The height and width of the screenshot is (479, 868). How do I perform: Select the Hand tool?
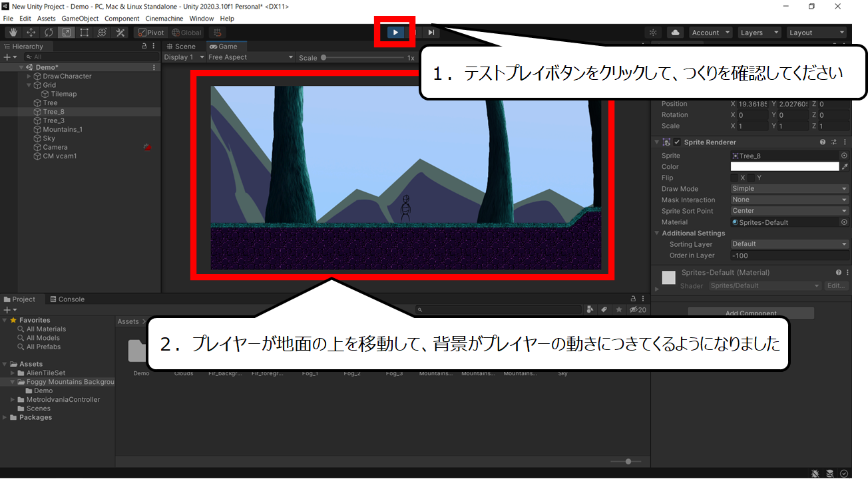pyautogui.click(x=13, y=32)
